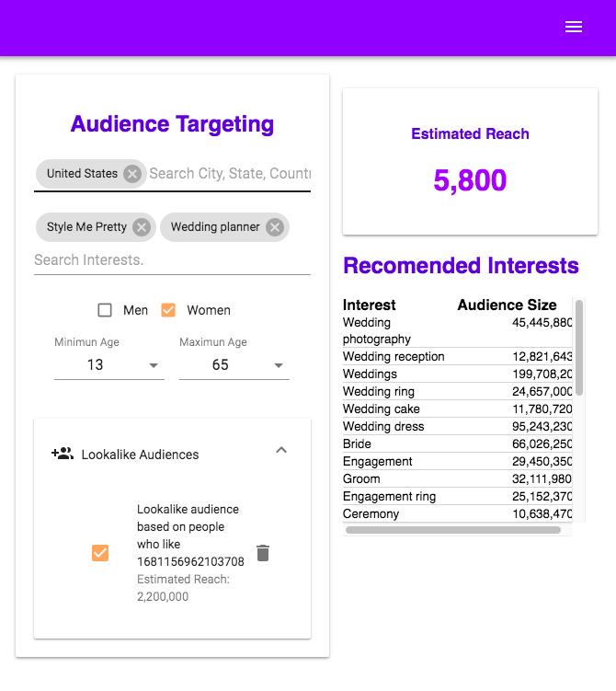Image resolution: width=616 pixels, height=691 pixels.
Task: Remove the Style Me Pretty interest chip
Action: (141, 227)
